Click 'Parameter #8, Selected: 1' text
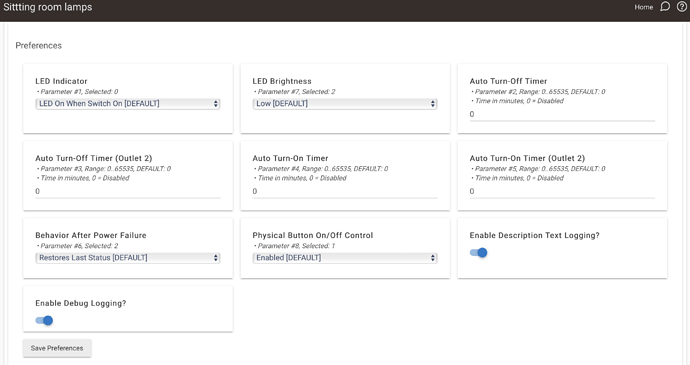 coord(296,246)
